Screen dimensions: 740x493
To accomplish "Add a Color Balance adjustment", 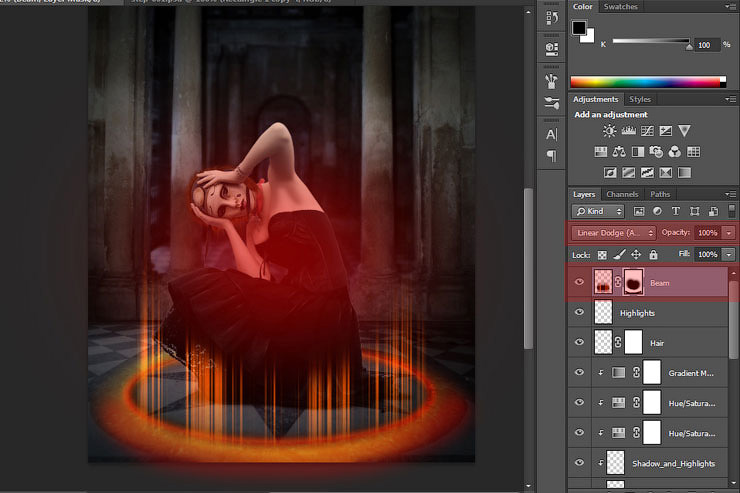I will coord(619,152).
